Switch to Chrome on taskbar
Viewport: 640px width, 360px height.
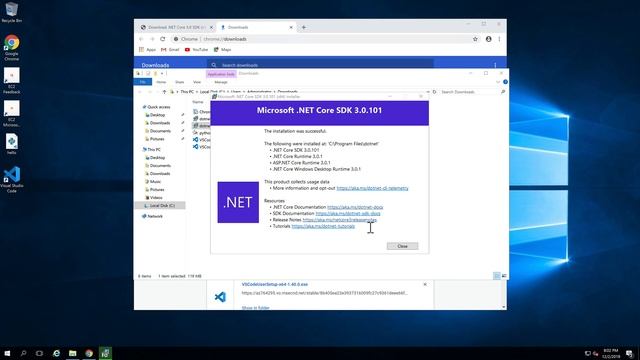[89, 353]
